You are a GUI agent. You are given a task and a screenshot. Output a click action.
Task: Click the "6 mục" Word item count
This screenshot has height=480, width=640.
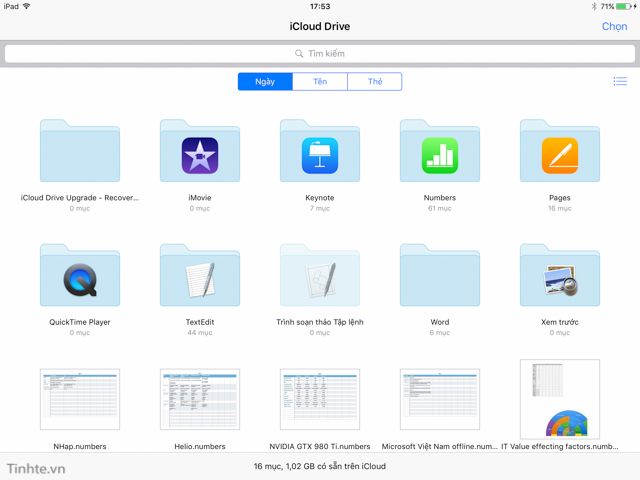[x=440, y=333]
